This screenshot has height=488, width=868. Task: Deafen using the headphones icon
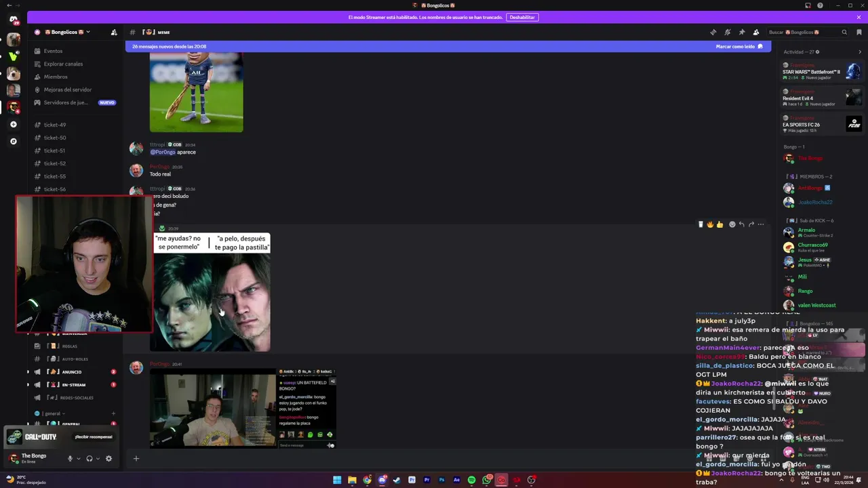pyautogui.click(x=90, y=459)
